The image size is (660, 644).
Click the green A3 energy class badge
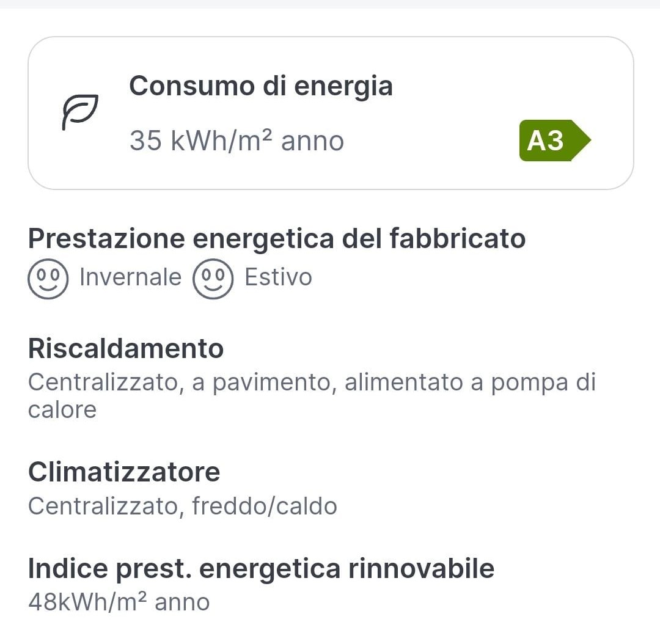click(555, 141)
